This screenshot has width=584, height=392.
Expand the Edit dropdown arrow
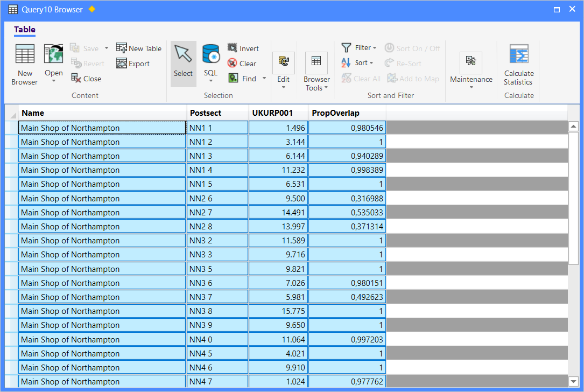(x=284, y=87)
